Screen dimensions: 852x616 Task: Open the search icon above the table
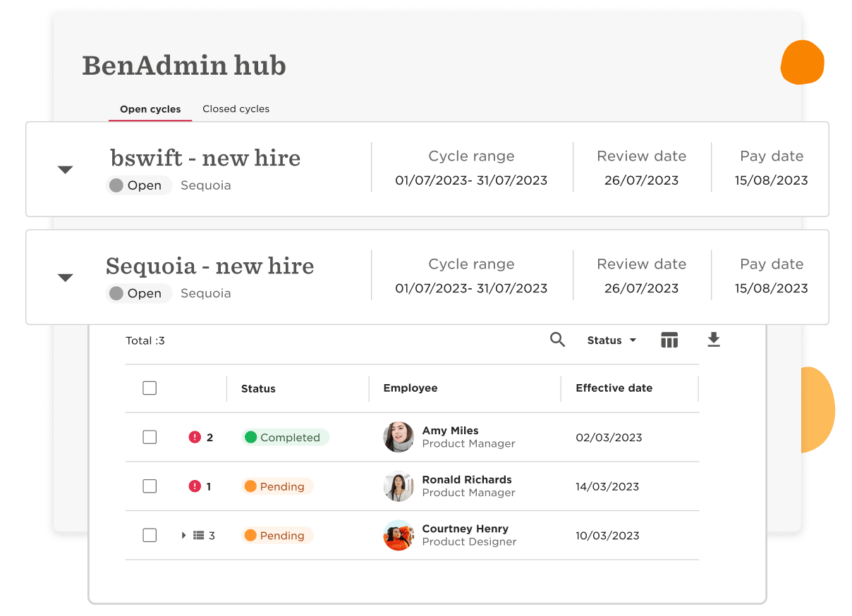tap(557, 340)
